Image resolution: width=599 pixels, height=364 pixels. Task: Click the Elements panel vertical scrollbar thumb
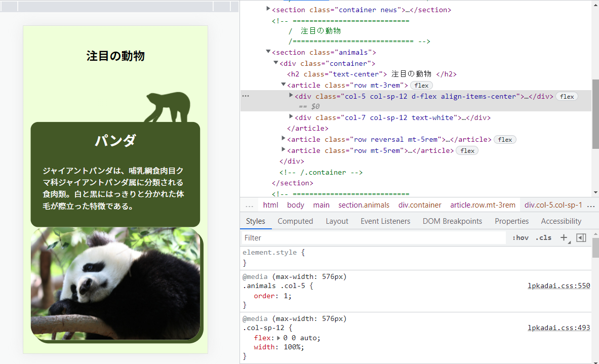point(595,114)
